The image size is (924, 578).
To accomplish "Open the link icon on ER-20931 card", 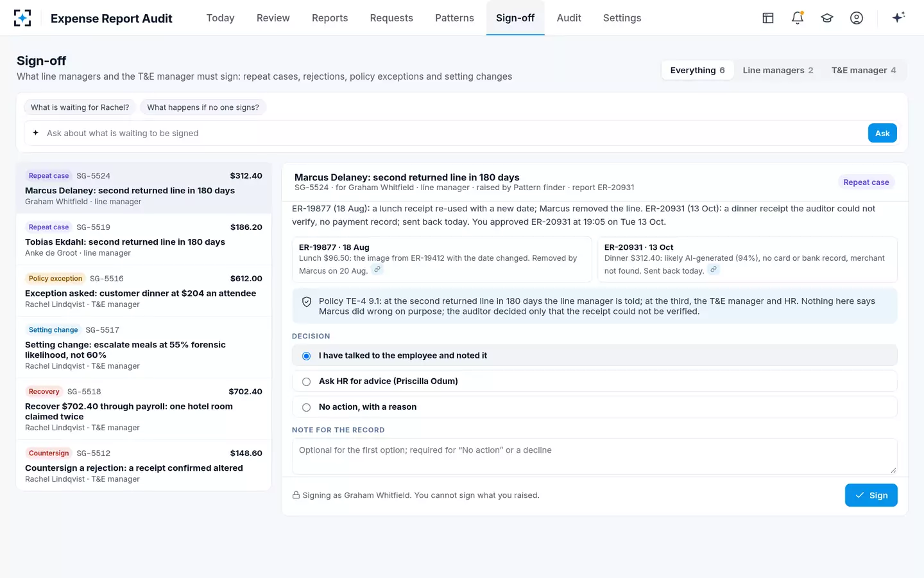I will pyautogui.click(x=714, y=270).
